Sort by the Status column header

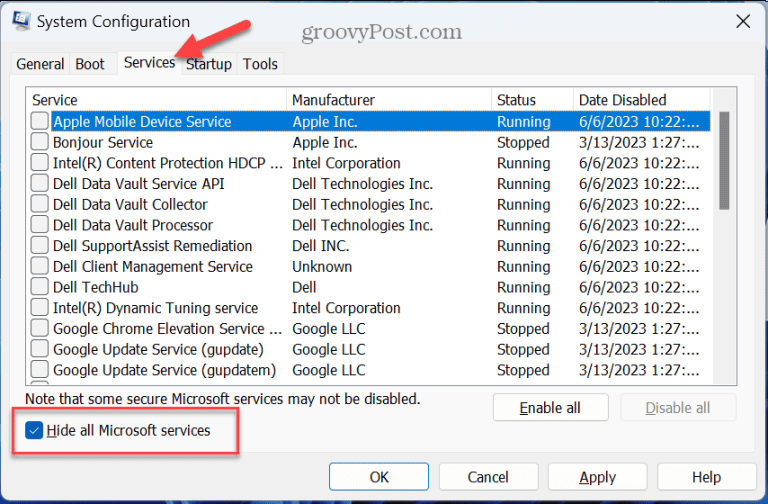tap(532, 100)
